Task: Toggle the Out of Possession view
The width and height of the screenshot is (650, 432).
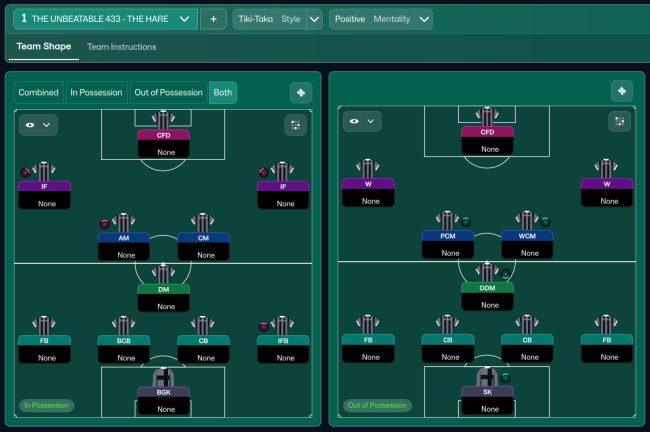Action: click(167, 93)
